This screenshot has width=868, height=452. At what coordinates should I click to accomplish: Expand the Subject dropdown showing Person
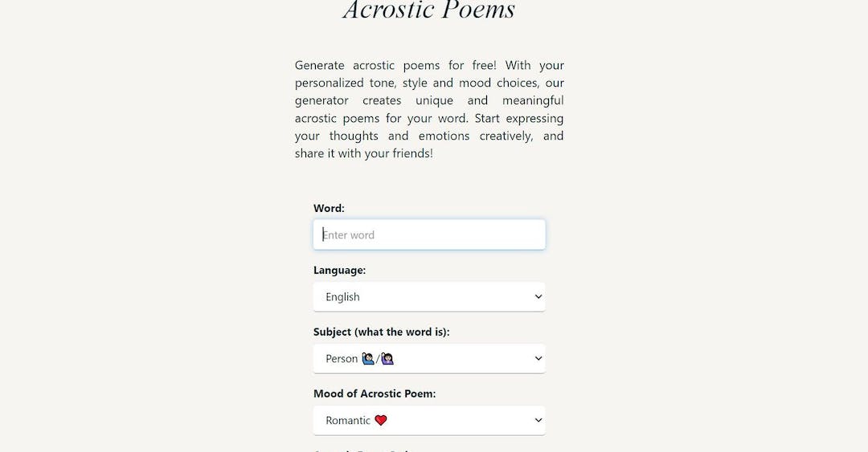[429, 359]
